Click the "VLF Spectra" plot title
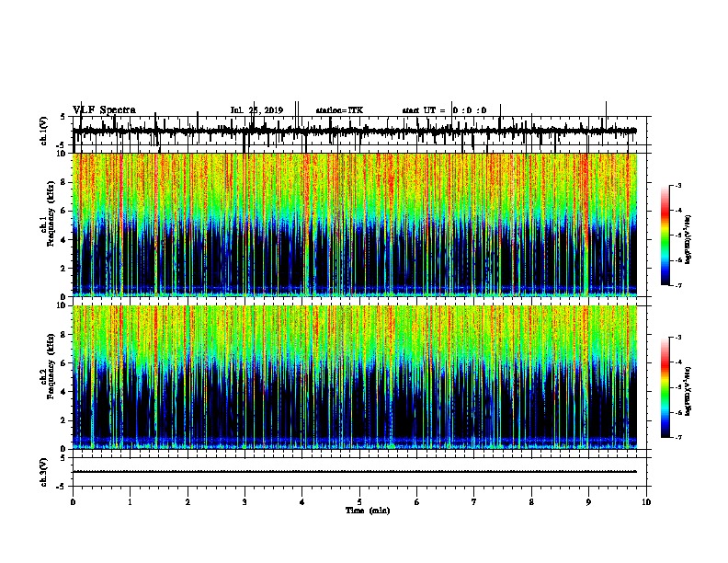Viewport: 728px width, 563px height. point(104,110)
